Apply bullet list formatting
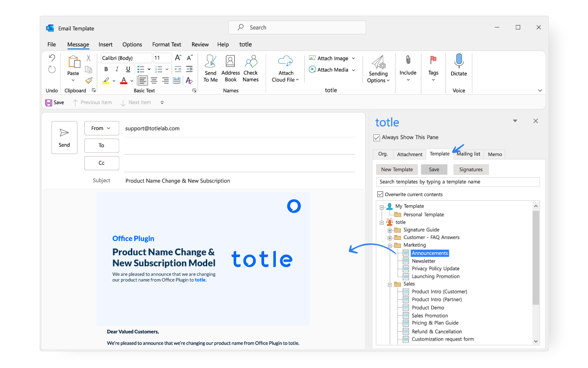Viewport: 588px width, 368px height. [x=141, y=69]
